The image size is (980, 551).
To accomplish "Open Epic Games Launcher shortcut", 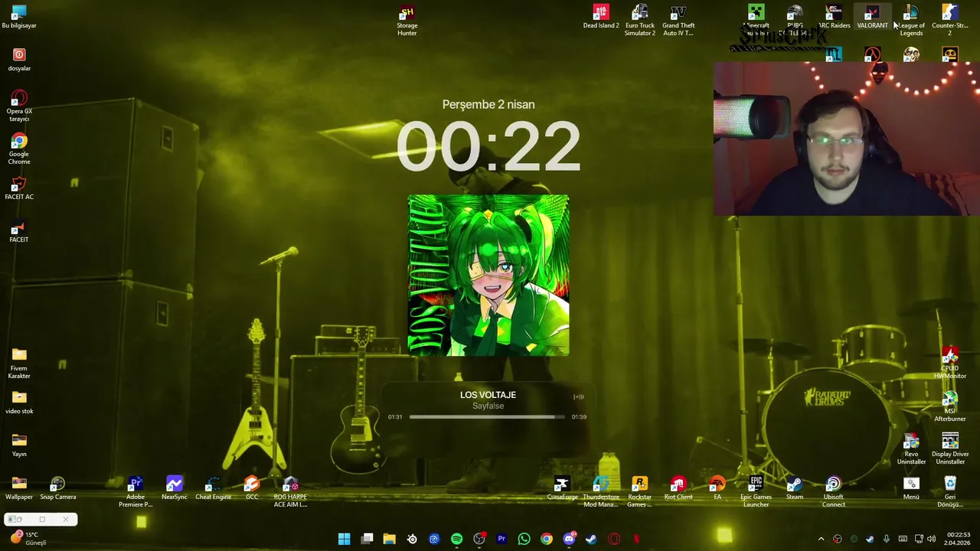I will click(756, 491).
